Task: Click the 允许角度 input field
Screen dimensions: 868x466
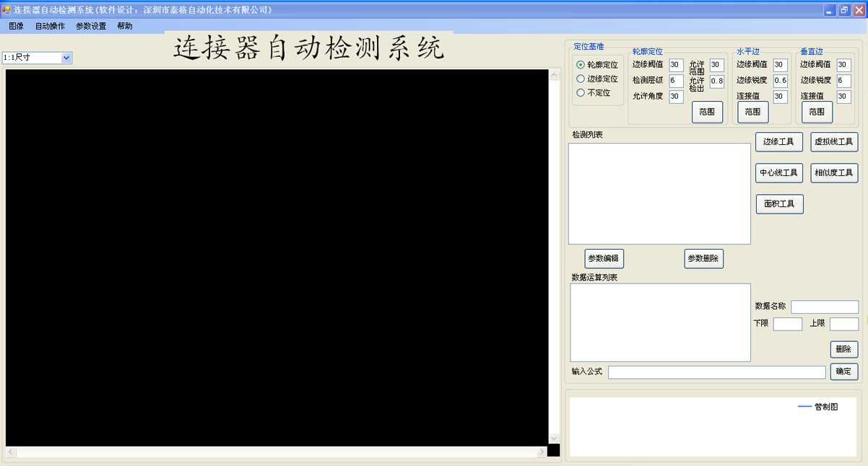Action: [676, 97]
